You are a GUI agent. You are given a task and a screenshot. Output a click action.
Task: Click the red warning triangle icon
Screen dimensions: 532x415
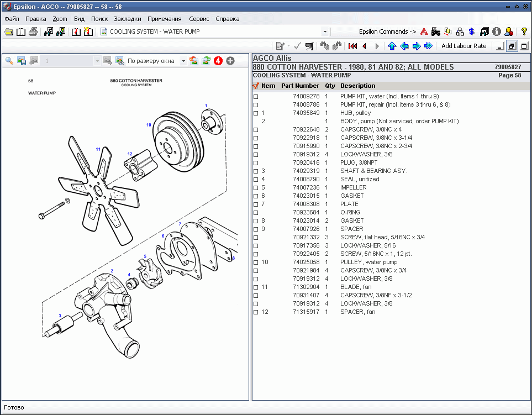pyautogui.click(x=423, y=31)
